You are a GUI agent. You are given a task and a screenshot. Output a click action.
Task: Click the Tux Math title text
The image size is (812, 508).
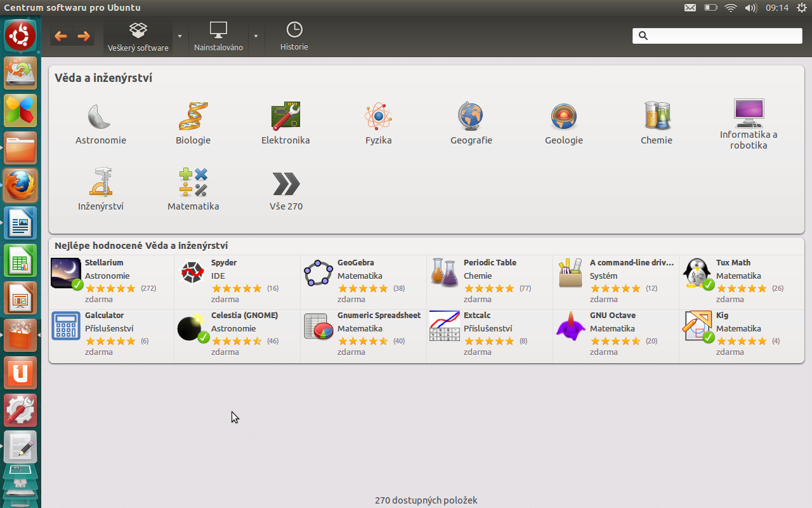(x=733, y=262)
